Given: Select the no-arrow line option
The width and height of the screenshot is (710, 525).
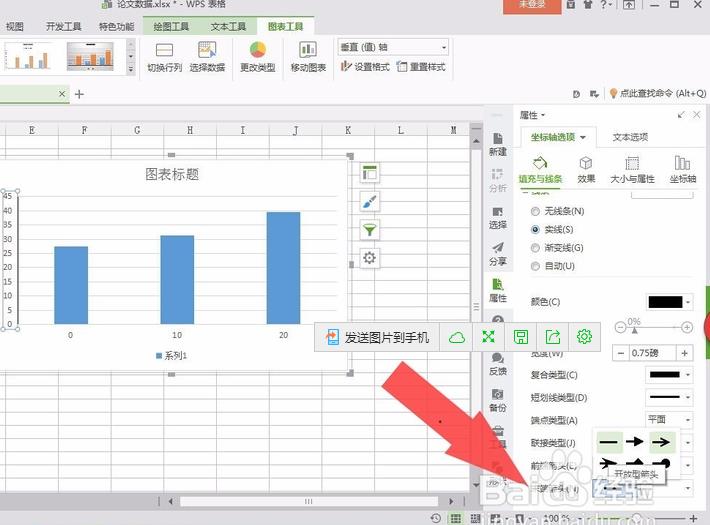Looking at the screenshot, I should tap(609, 442).
